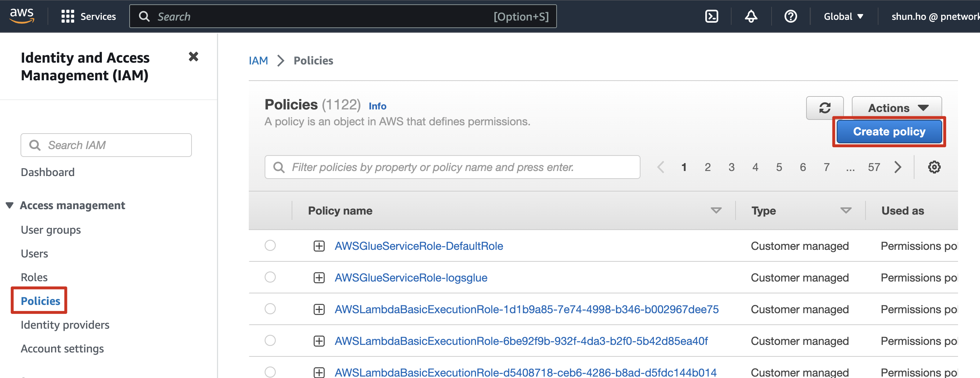This screenshot has height=378, width=980.
Task: Open Policies in the sidebar
Action: point(40,301)
